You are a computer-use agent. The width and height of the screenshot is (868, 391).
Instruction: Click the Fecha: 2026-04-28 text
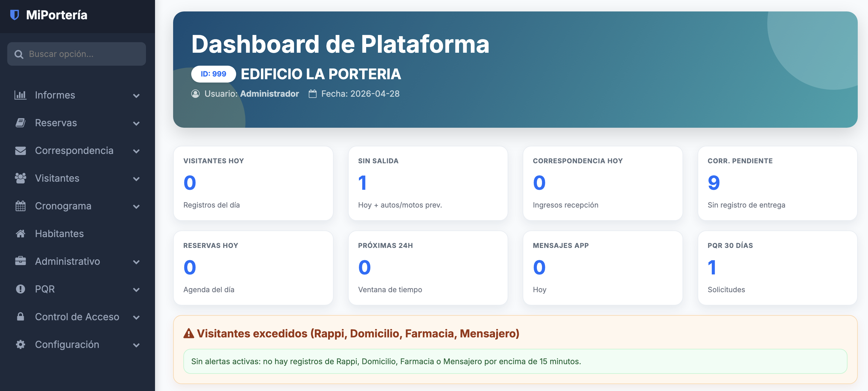(360, 94)
